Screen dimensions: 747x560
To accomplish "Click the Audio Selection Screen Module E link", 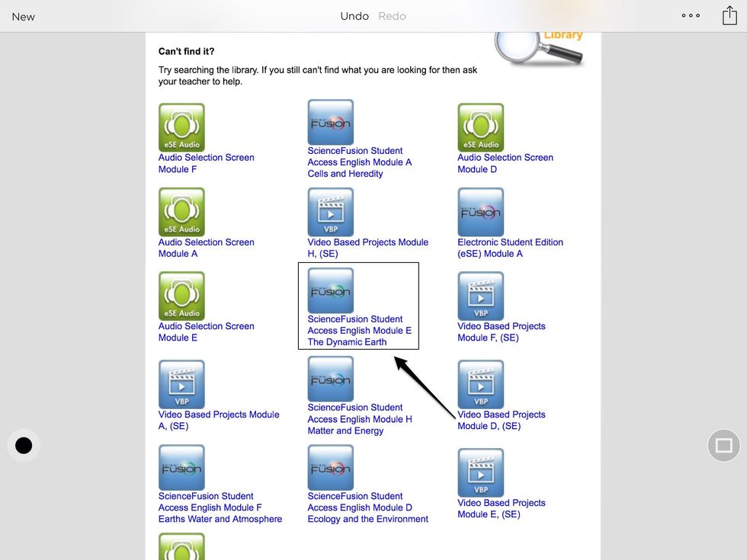I will point(206,331).
